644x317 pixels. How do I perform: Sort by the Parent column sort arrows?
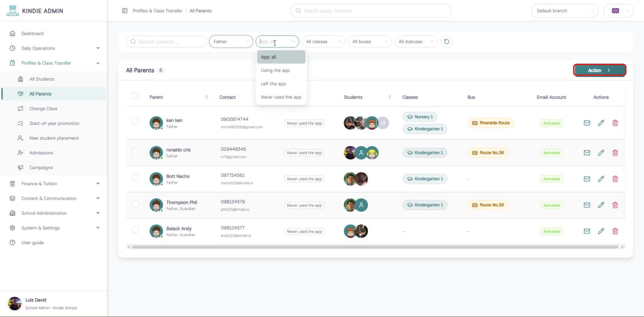[206, 97]
